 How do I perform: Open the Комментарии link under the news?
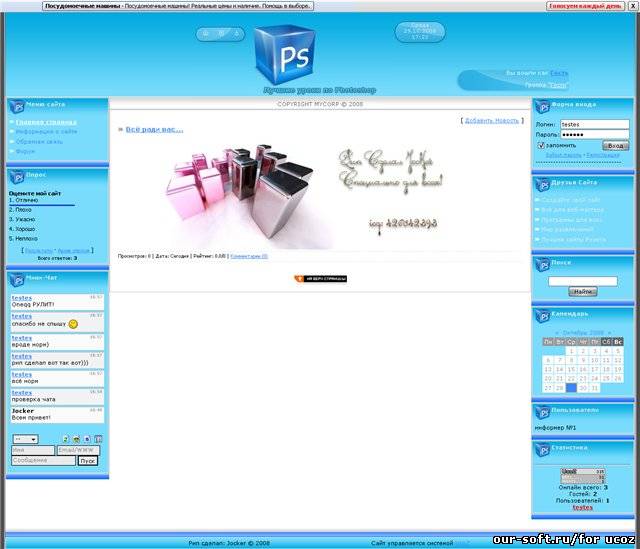(x=249, y=256)
